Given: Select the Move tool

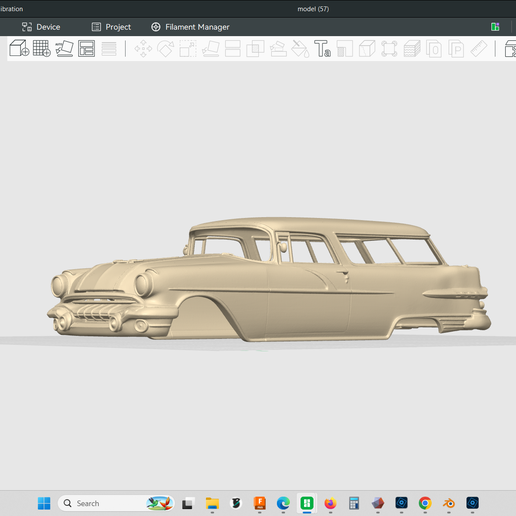Looking at the screenshot, I should (x=143, y=49).
